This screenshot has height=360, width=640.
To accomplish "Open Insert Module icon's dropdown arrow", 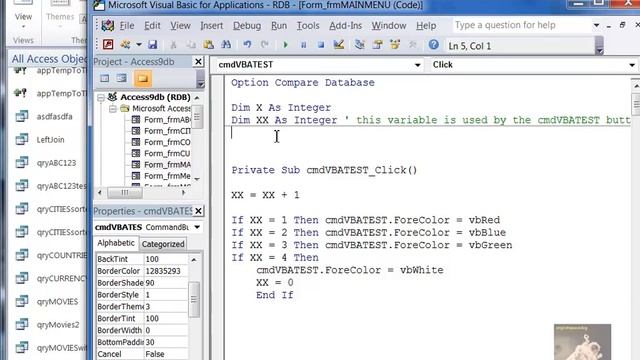I will pyautogui.click(x=139, y=44).
